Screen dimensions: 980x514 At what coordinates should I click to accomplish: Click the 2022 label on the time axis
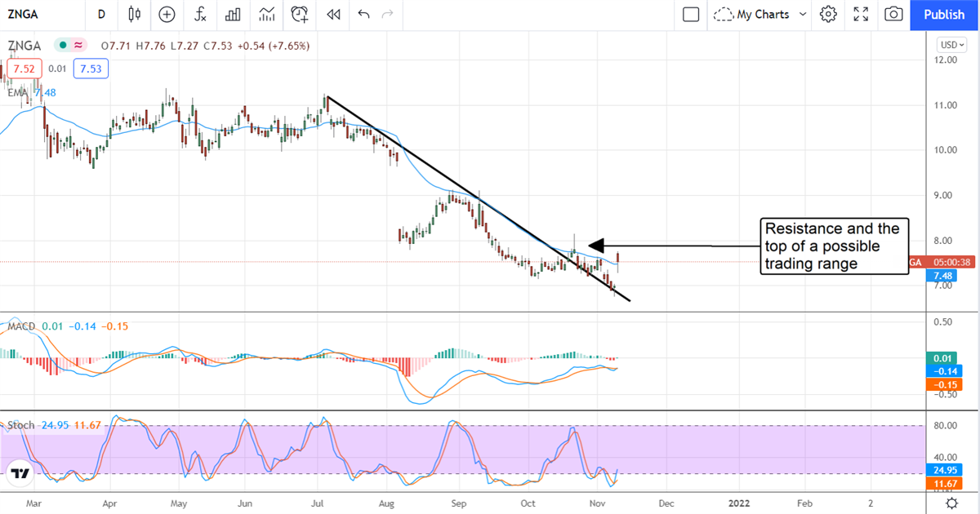(x=739, y=503)
